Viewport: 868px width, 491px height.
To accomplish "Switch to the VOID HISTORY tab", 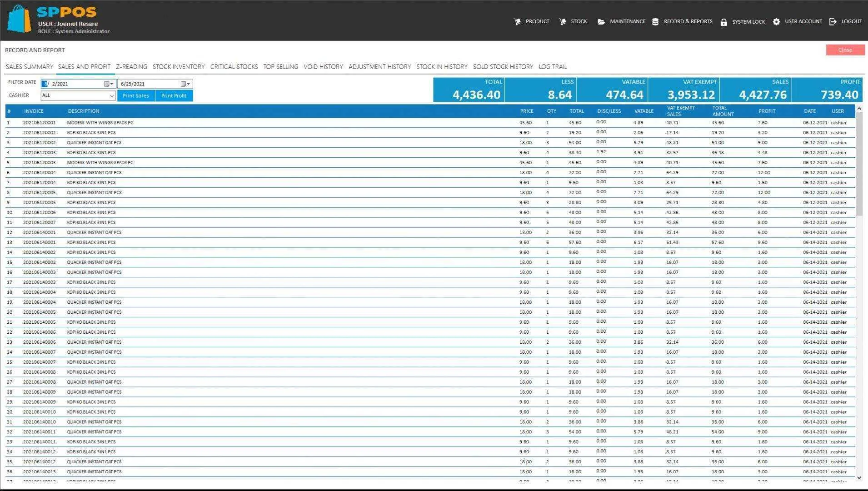I will (x=323, y=67).
